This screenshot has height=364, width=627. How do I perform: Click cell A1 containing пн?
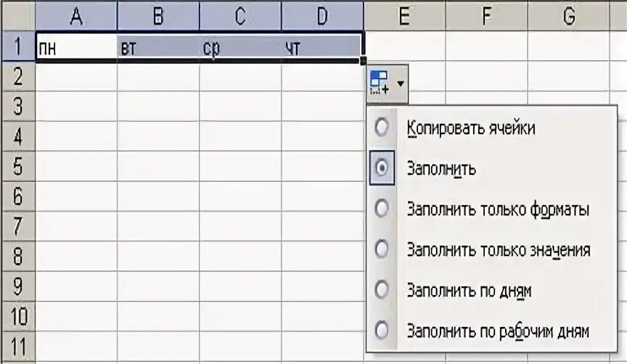click(76, 48)
